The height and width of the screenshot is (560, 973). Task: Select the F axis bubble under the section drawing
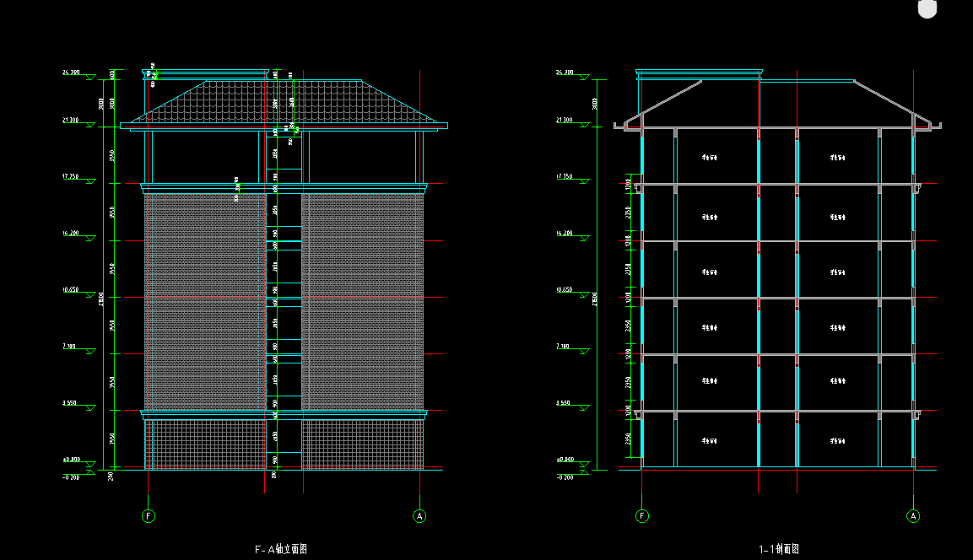click(x=643, y=515)
